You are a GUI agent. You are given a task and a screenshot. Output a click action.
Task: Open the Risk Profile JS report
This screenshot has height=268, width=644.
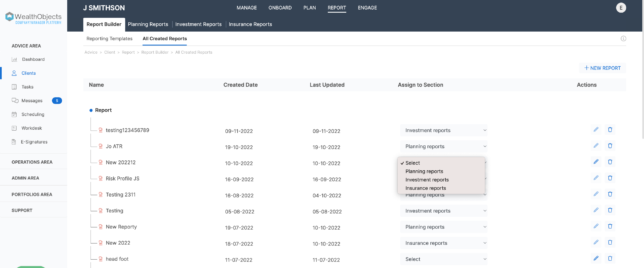click(x=122, y=178)
